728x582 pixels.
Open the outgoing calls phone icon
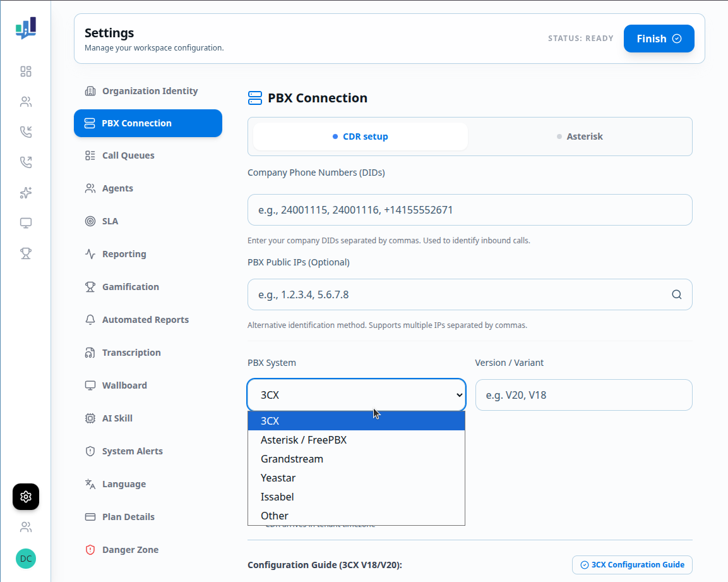26,162
